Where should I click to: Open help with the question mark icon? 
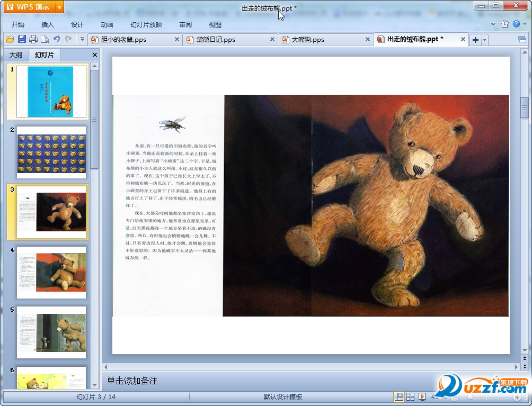[516, 24]
